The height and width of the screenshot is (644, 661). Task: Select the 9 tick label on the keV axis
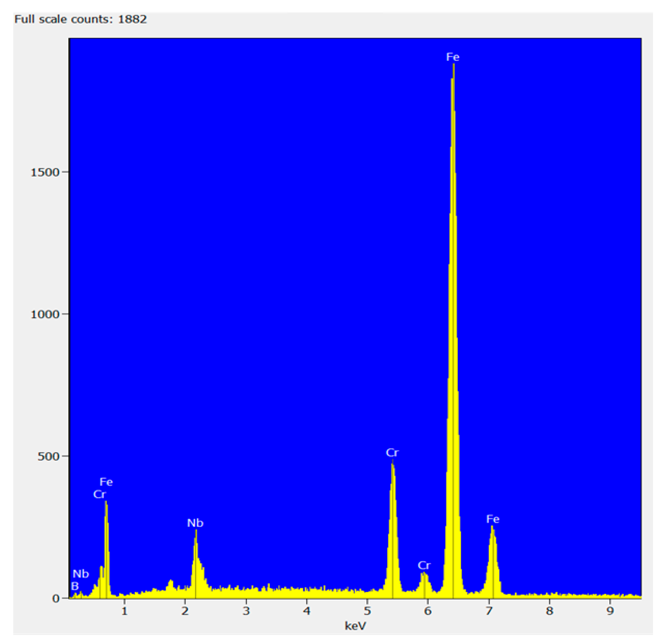(610, 611)
